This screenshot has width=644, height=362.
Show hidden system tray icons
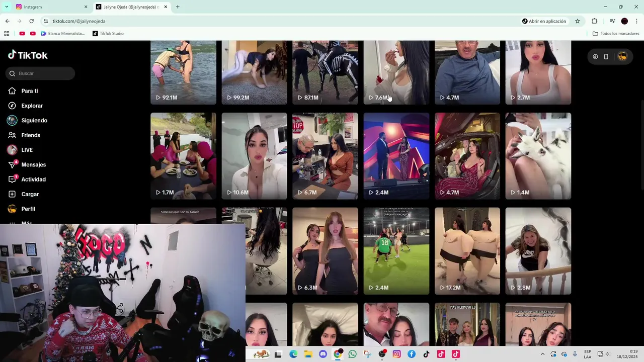click(542, 354)
